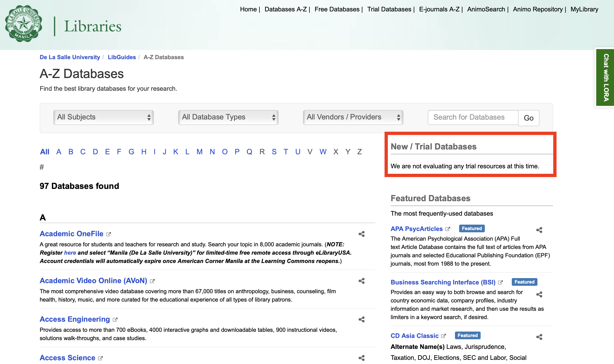Share the Business Searching Interface featured database

point(539,294)
